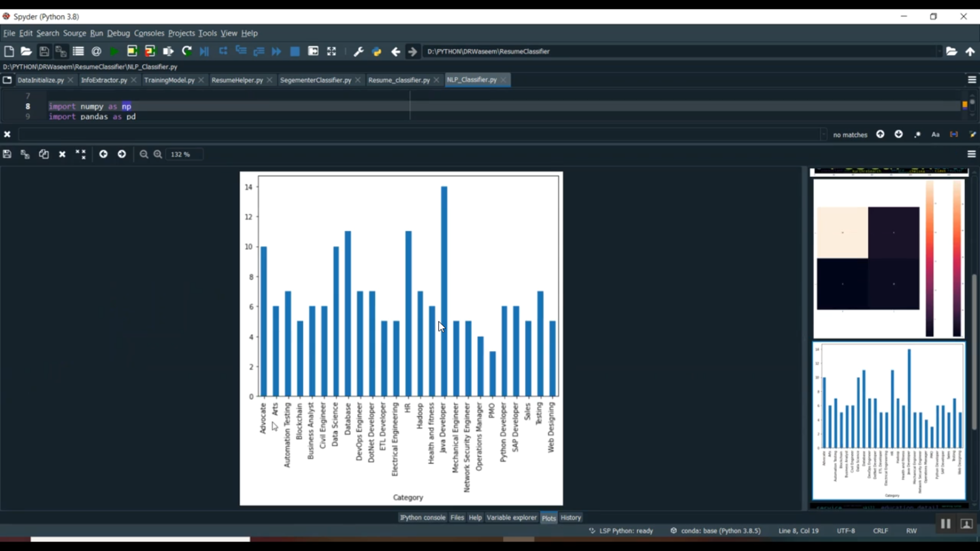The image size is (980, 551).
Task: Open the IPython console pane
Action: (x=422, y=518)
